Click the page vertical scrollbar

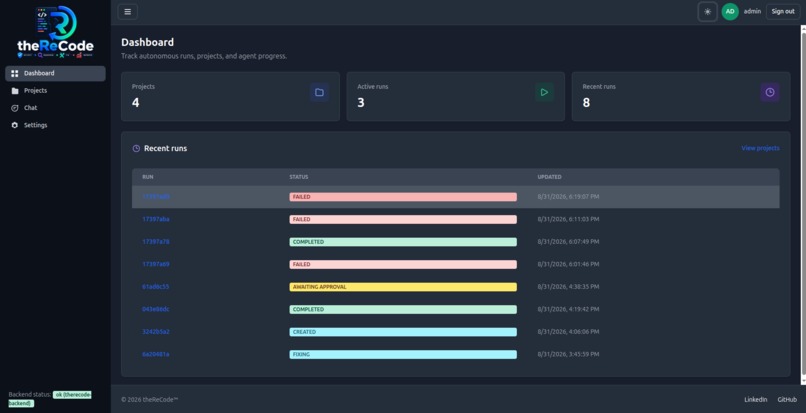click(x=803, y=205)
